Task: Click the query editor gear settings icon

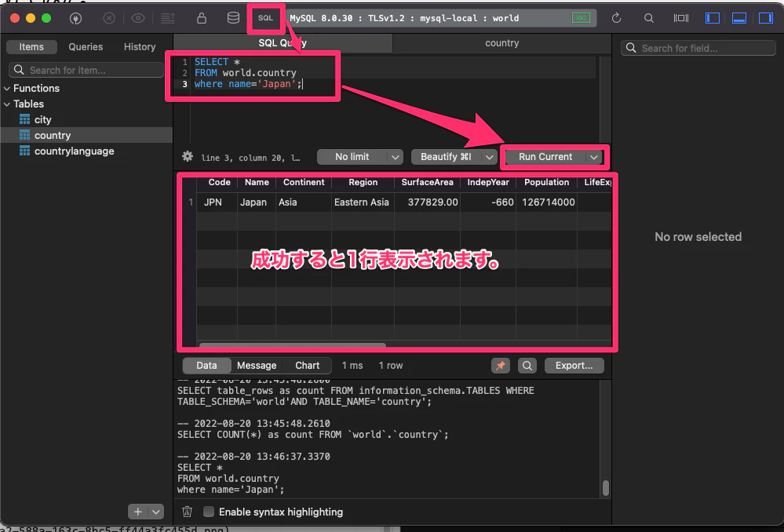Action: [x=188, y=156]
